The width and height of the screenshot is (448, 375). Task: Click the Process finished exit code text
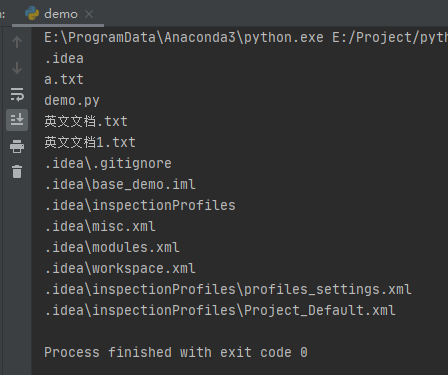tap(176, 353)
